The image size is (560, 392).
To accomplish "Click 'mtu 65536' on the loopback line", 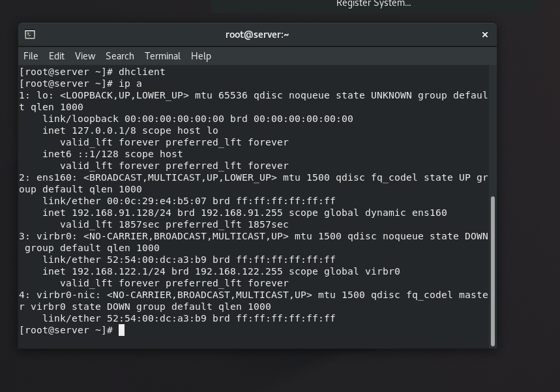I will (221, 95).
